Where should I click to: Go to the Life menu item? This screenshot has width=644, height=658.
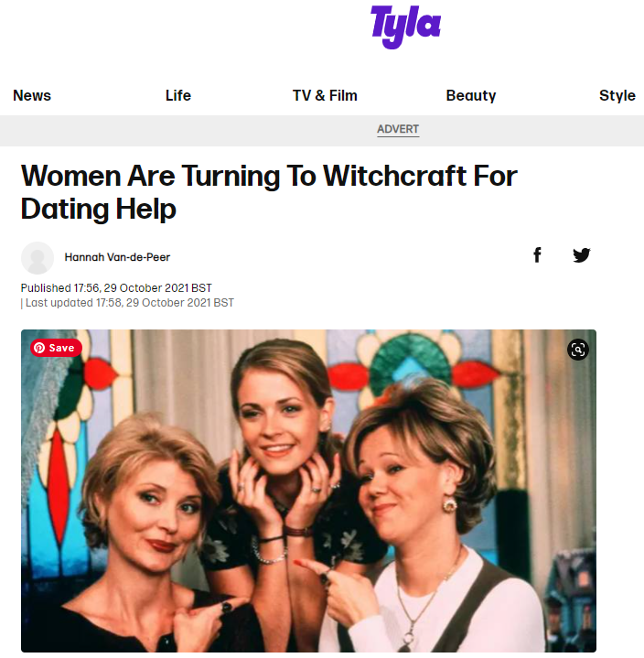point(178,95)
